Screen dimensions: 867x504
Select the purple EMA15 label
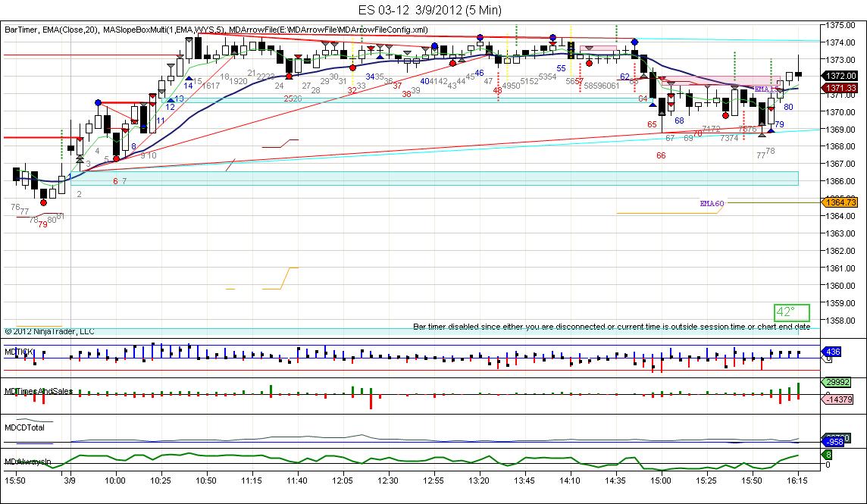tap(766, 89)
